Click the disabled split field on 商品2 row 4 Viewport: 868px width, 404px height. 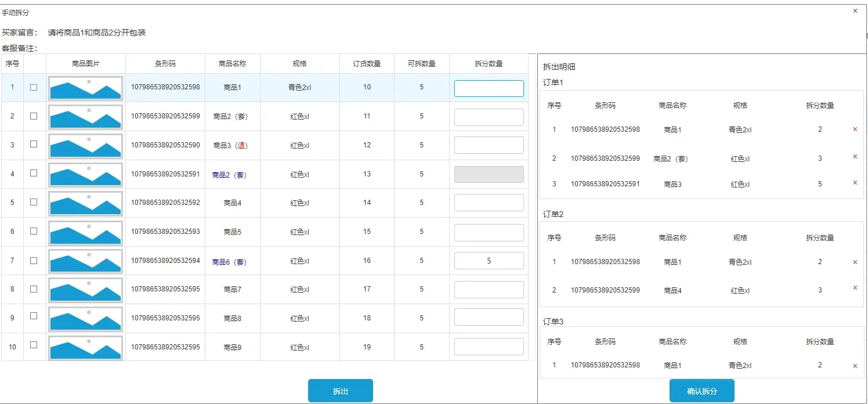[489, 174]
